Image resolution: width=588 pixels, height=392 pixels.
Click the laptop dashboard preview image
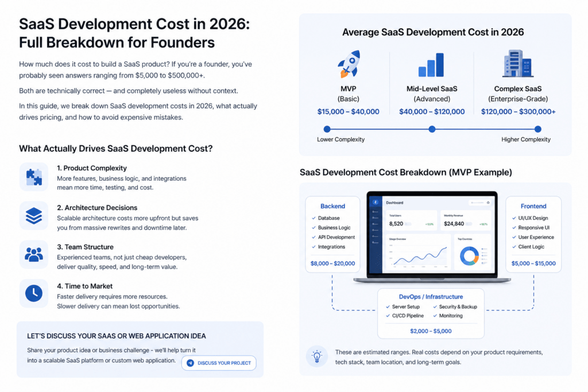point(432,237)
